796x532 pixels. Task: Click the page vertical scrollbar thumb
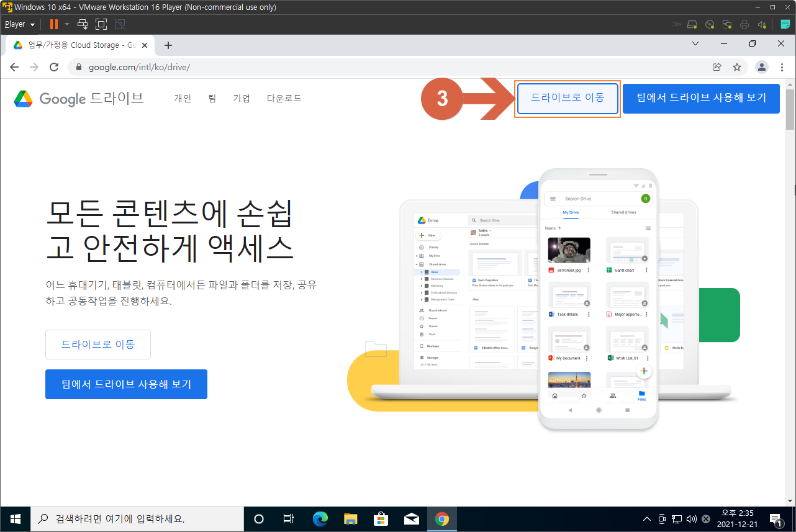tap(790, 110)
